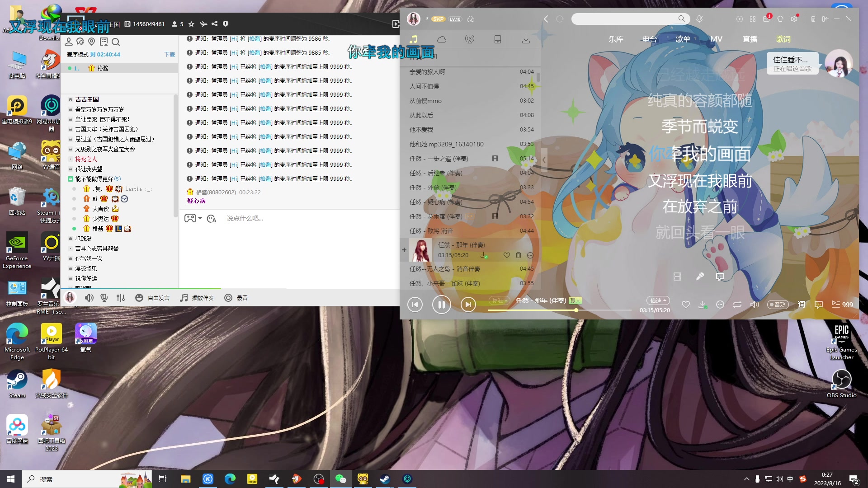Expand the 倍速 playback speed dropdown
The height and width of the screenshot is (488, 868).
(658, 300)
